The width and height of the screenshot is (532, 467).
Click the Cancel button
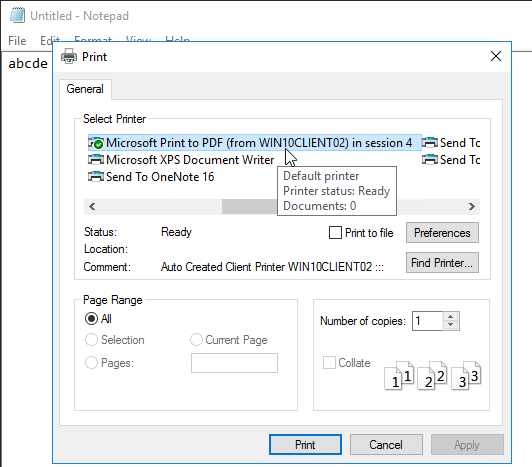tap(386, 445)
